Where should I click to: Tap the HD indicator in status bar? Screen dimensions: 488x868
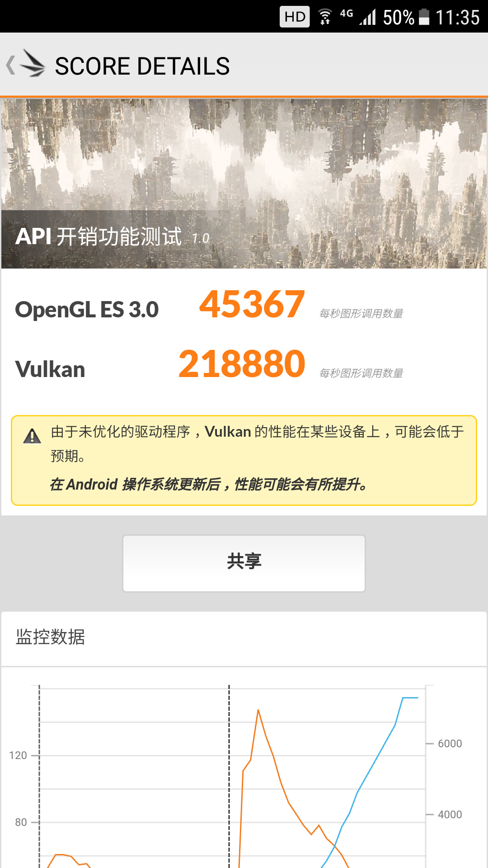point(295,17)
